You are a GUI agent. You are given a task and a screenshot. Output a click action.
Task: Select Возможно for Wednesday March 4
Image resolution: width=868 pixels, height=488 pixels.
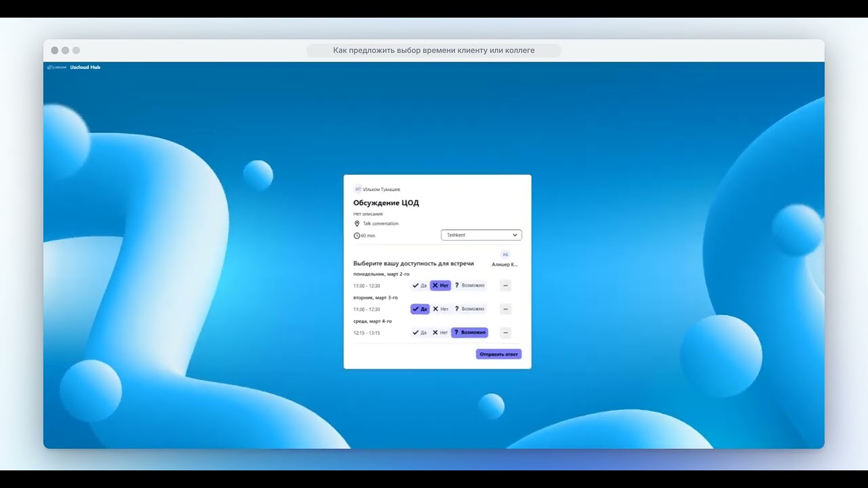(469, 333)
